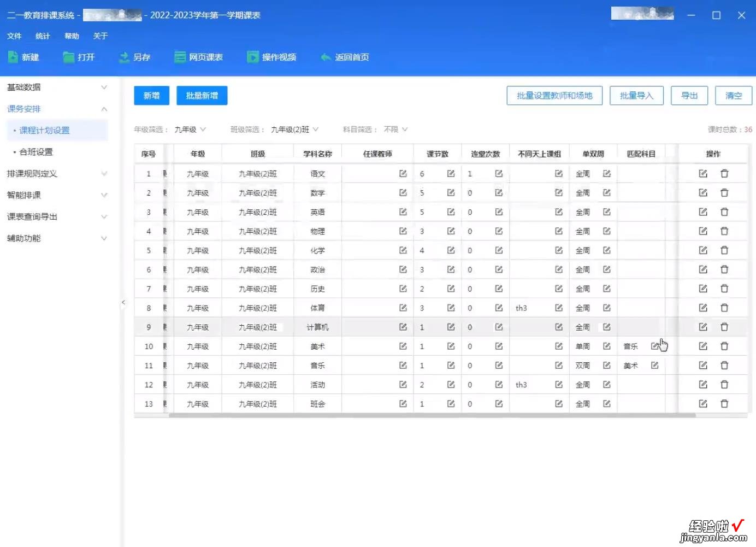The image size is (756, 547).
Task: Open the 关于 menu
Action: [101, 36]
